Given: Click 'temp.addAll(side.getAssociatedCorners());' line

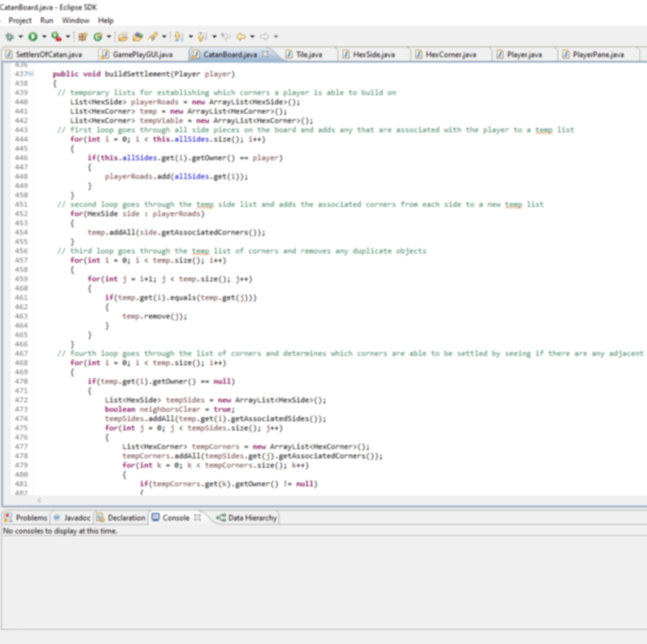Looking at the screenshot, I should pos(176,232).
